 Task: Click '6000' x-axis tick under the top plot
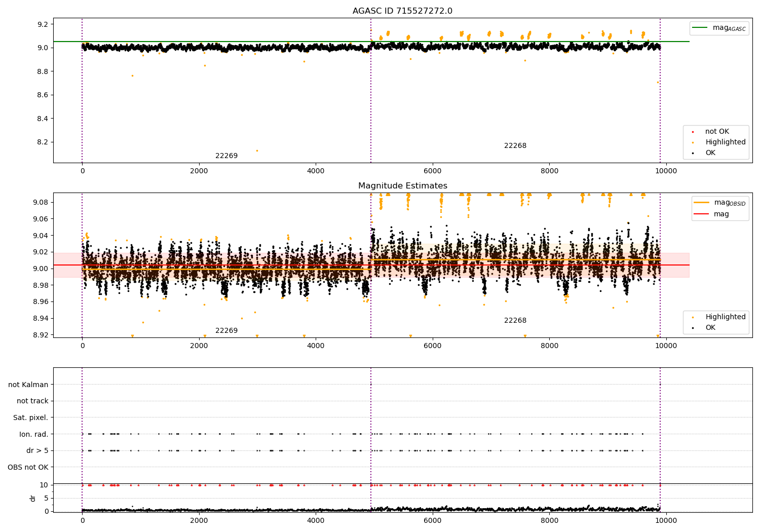[x=432, y=171]
